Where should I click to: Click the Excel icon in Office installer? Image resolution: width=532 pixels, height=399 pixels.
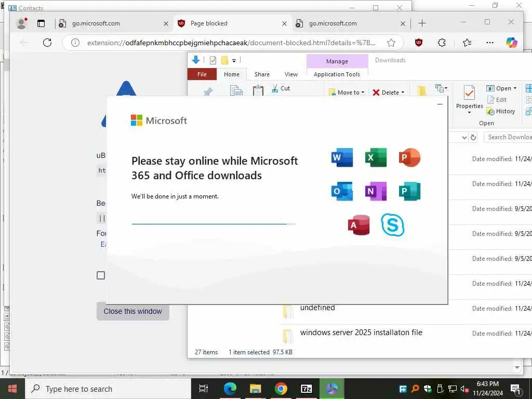[376, 157]
